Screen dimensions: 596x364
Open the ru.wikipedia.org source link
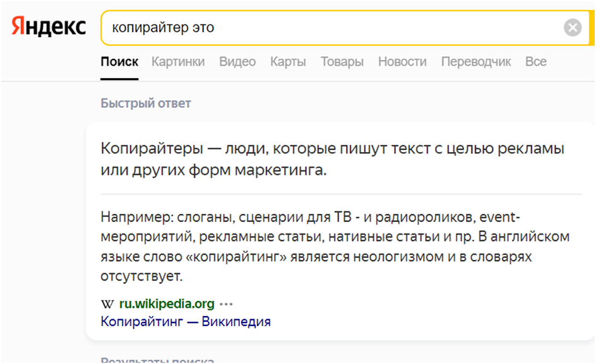(167, 304)
